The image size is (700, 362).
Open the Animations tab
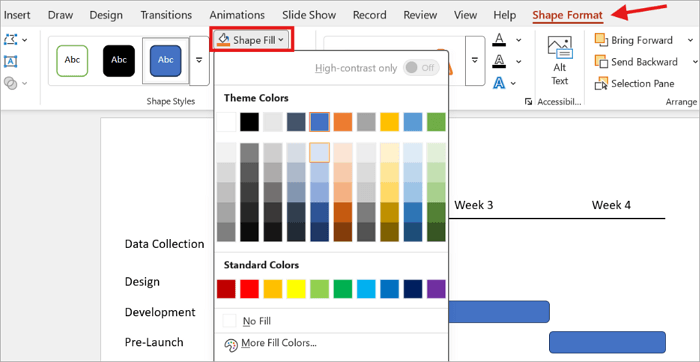(x=237, y=15)
